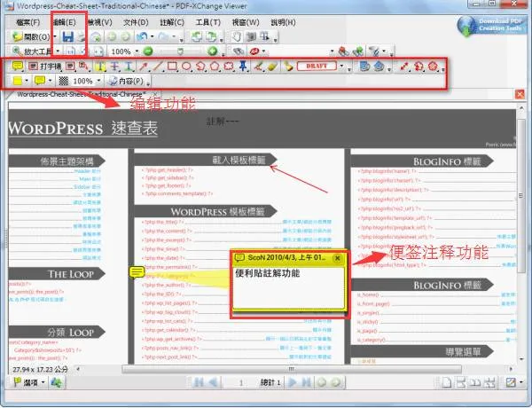Select the Pencil tool
This screenshot has height=408, width=532.
pyautogui.click(x=259, y=66)
